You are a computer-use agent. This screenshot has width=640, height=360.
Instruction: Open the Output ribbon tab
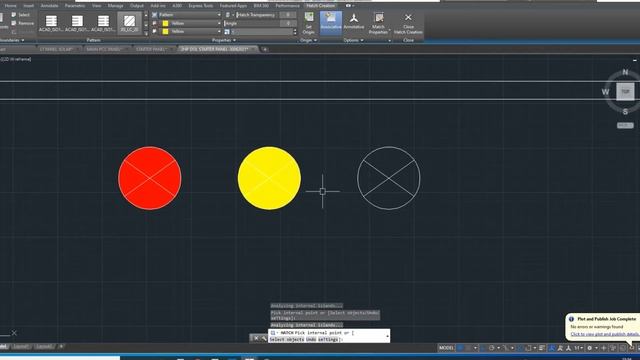tap(137, 6)
